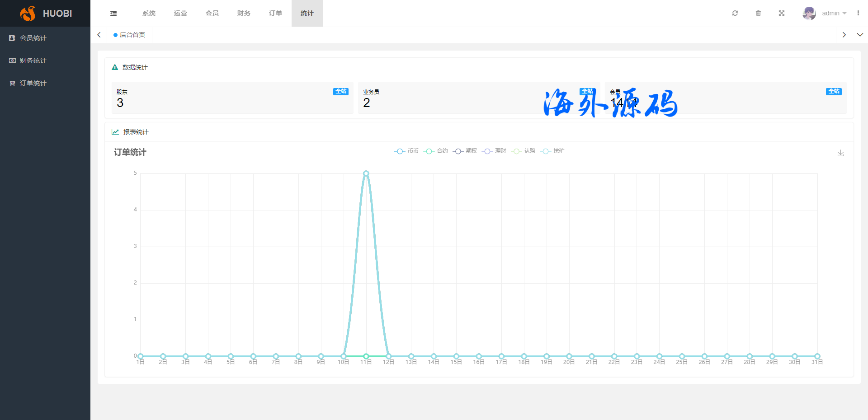Click the sidebar collapse menu icon
Viewport: 868px width, 420px height.
click(113, 14)
